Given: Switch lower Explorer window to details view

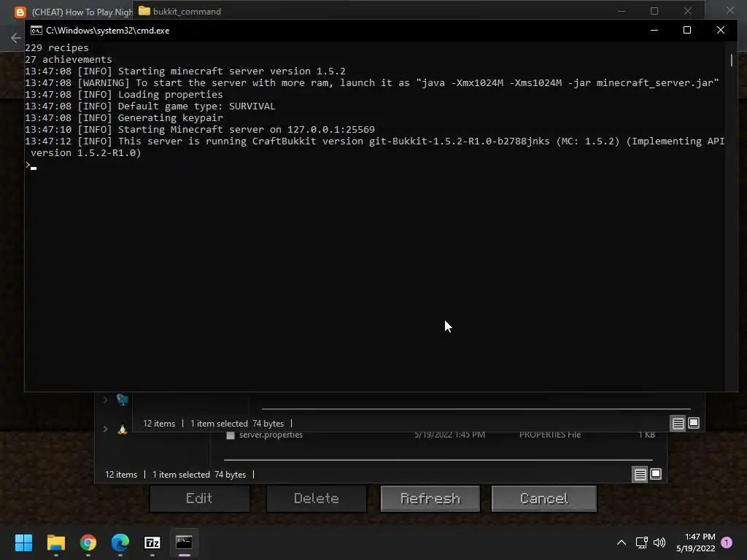Looking at the screenshot, I should [x=640, y=474].
